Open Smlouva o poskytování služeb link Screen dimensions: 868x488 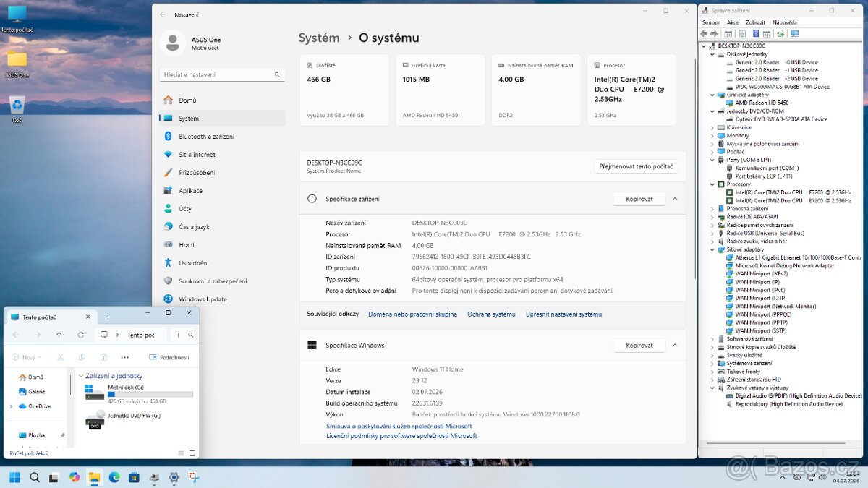tap(399, 427)
